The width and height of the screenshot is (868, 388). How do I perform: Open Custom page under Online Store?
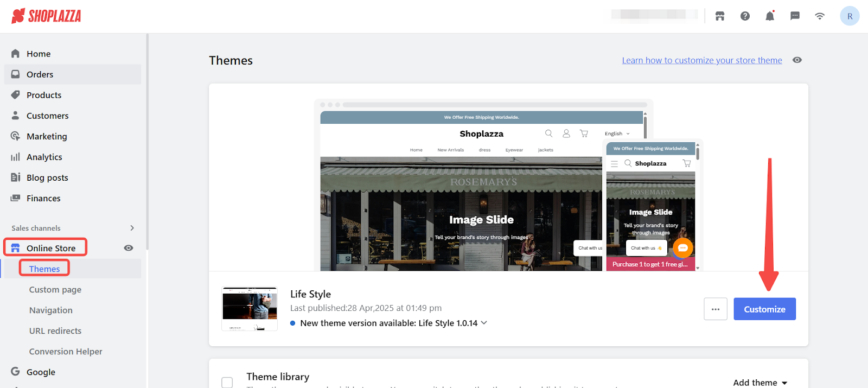(55, 290)
